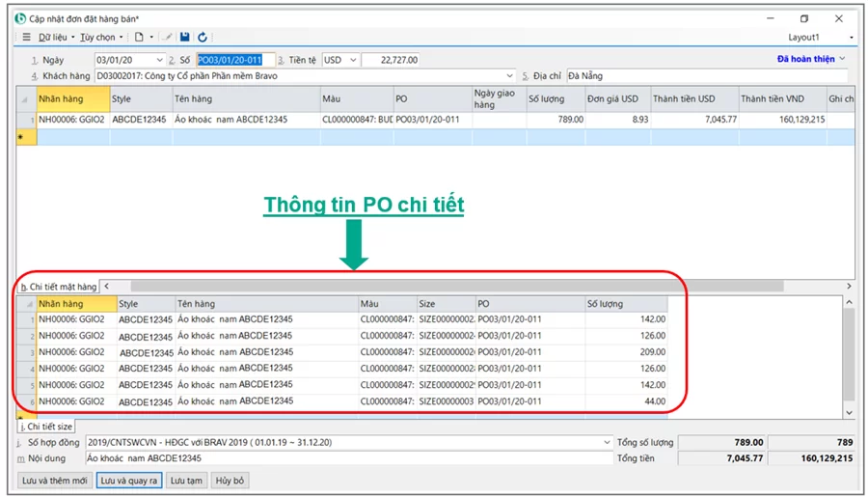This screenshot has height=497, width=868.
Task: Click top grid amount cell 7,045.77
Action: click(694, 120)
